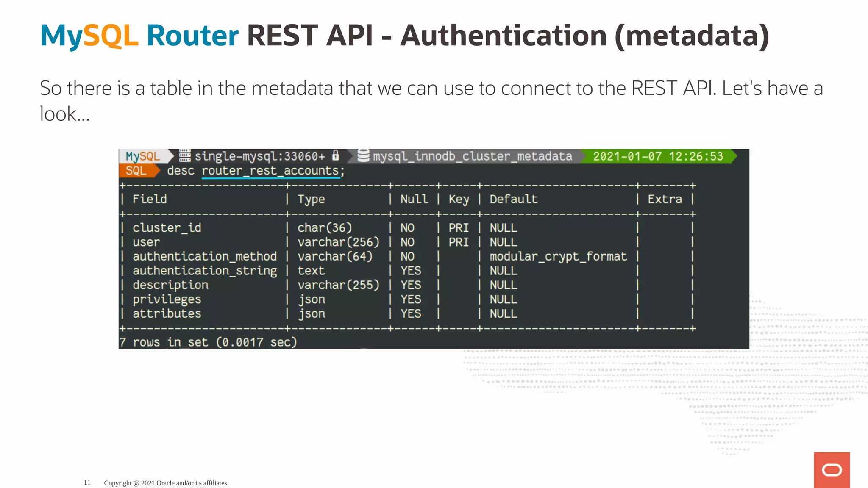This screenshot has width=868, height=488.
Task: Click the json type in privileges row
Action: [311, 299]
